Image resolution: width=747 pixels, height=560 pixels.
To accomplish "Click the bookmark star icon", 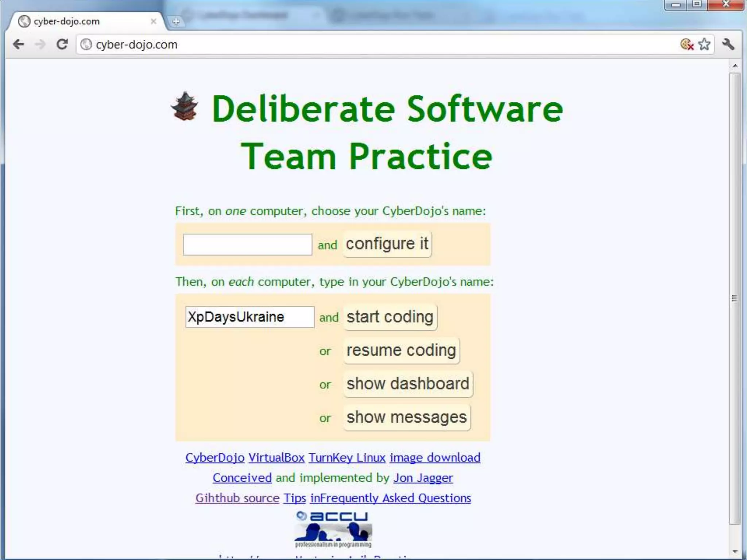I will 704,44.
